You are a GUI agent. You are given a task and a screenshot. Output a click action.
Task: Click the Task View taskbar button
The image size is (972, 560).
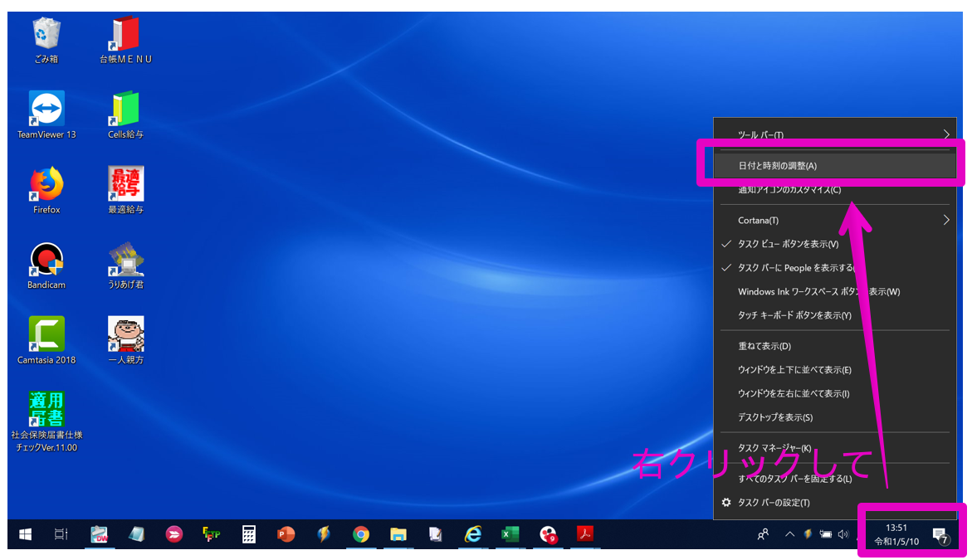61,534
